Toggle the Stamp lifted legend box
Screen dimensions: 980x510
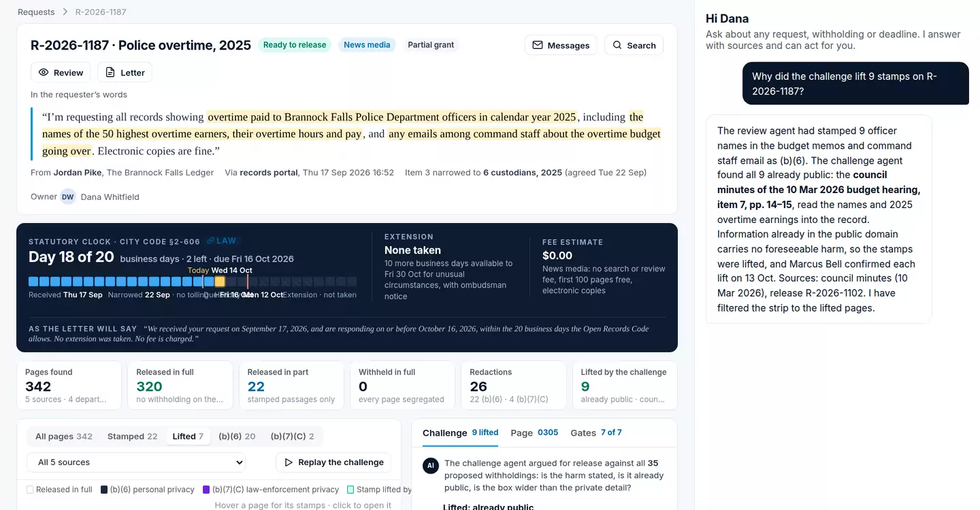pos(350,490)
